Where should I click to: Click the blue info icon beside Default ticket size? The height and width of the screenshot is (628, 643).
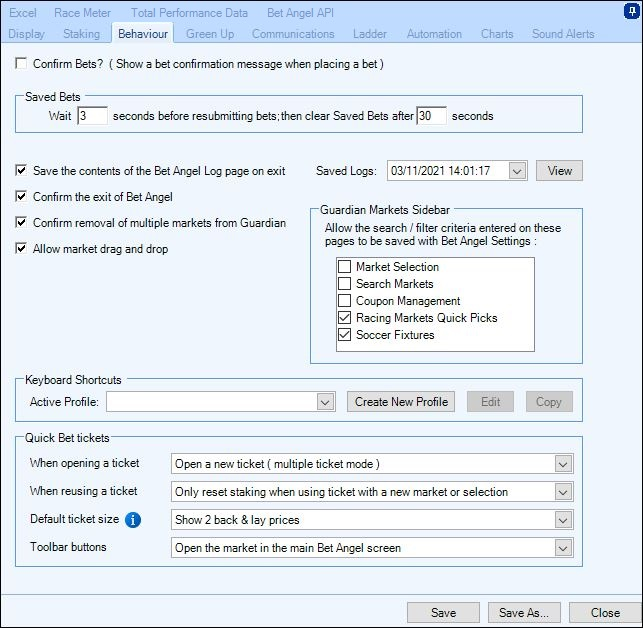coord(133,520)
